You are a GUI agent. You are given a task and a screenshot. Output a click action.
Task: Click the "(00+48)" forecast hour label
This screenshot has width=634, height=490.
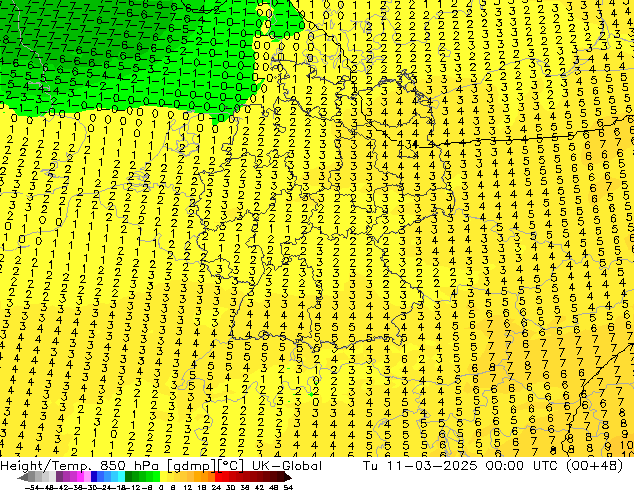tap(594, 466)
